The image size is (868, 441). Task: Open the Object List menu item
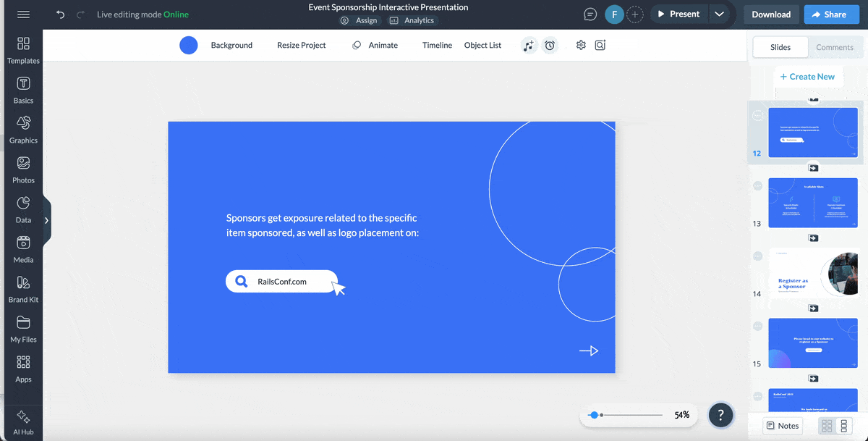tap(482, 46)
